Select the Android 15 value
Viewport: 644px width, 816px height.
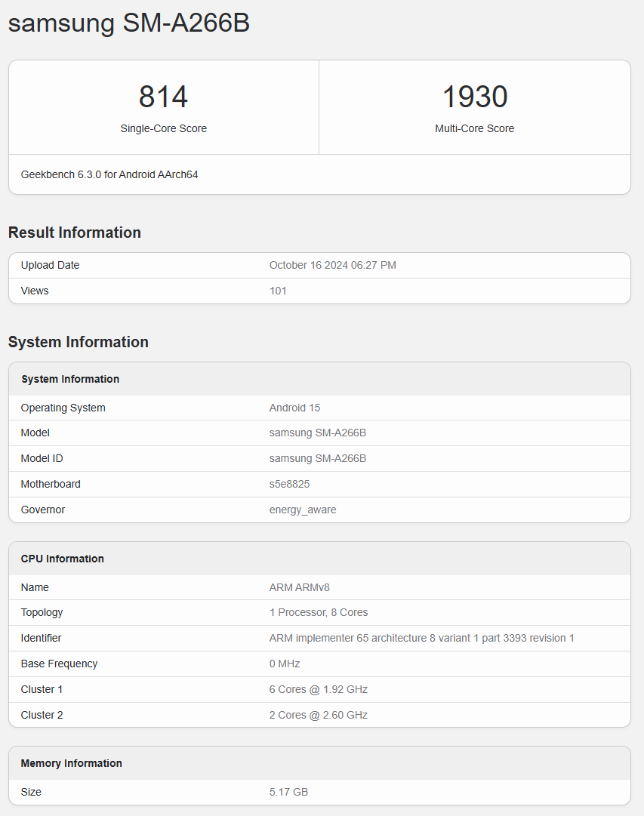(x=294, y=408)
